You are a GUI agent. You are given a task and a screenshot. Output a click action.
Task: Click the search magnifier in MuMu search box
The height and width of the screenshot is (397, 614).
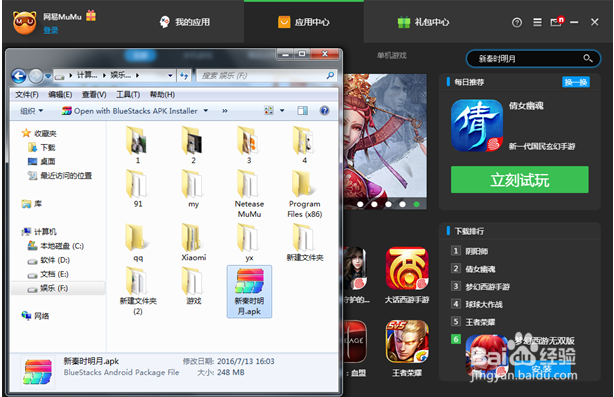click(x=587, y=58)
